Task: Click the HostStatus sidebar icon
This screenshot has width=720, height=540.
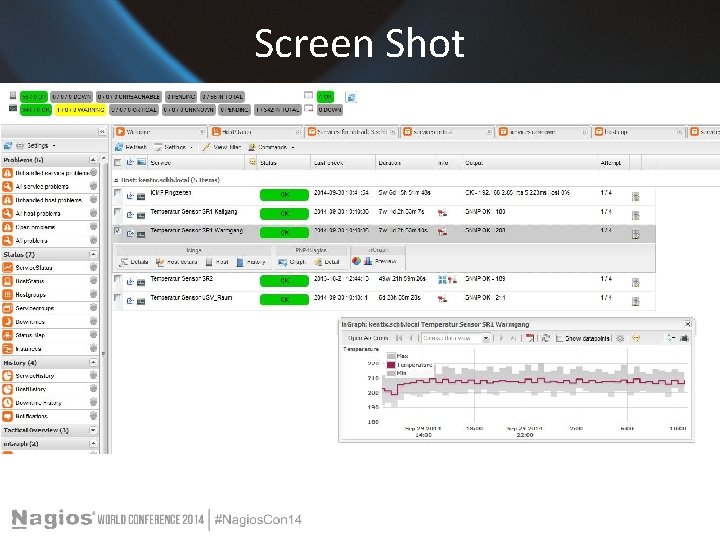Action: coord(7,281)
